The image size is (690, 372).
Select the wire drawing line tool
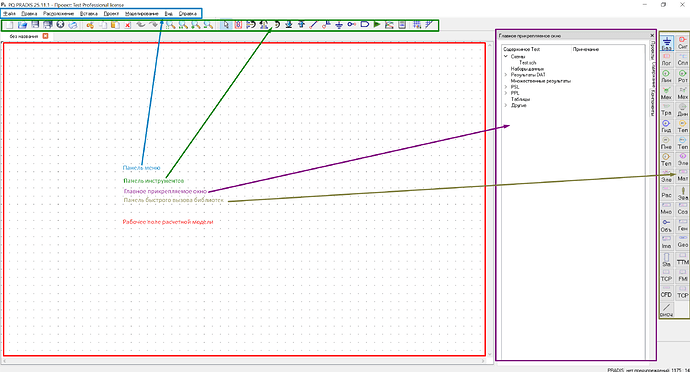313,25
